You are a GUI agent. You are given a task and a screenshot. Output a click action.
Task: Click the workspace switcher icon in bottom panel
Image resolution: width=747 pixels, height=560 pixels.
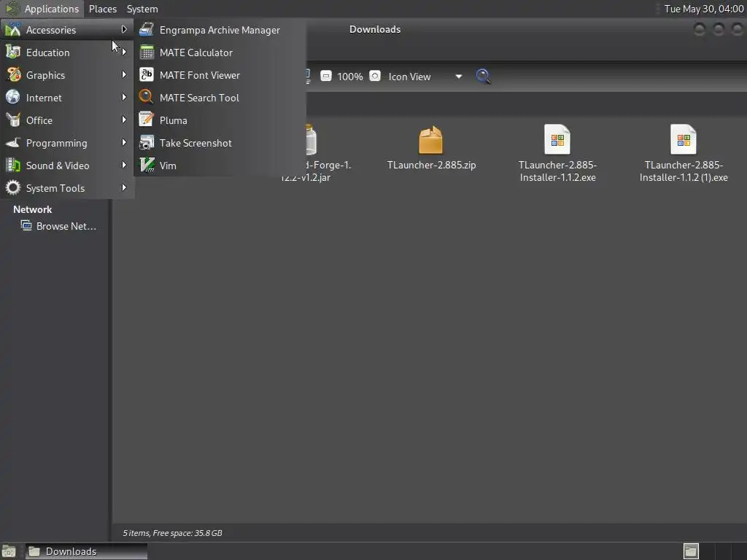click(691, 551)
